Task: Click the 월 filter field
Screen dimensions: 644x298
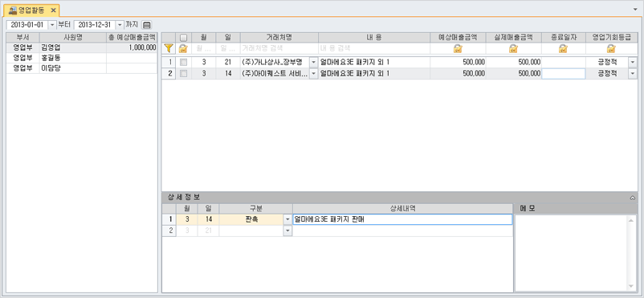Action: (x=204, y=49)
